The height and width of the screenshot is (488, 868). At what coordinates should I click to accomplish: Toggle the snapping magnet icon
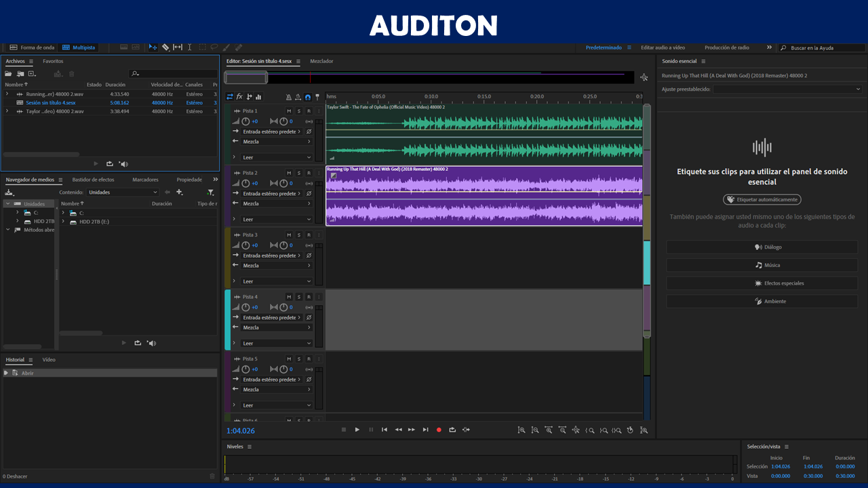click(x=307, y=97)
